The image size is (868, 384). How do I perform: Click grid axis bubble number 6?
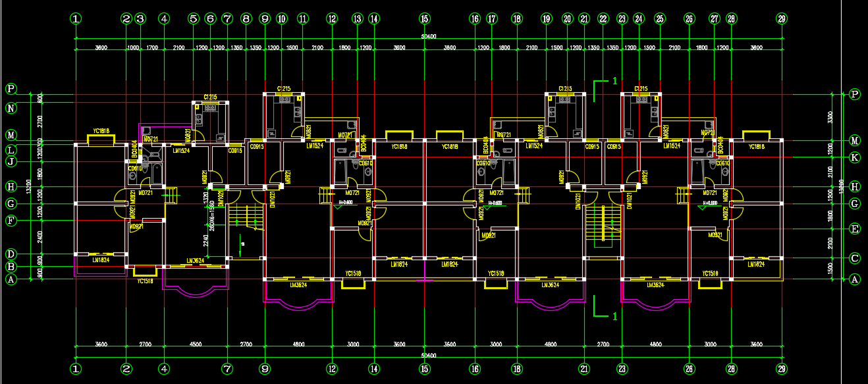[210, 19]
